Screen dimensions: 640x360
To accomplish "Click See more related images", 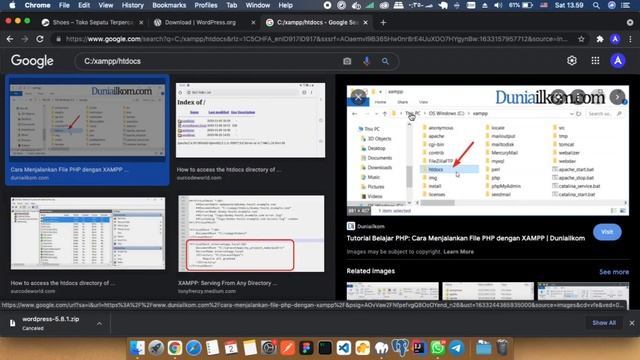I will (614, 272).
